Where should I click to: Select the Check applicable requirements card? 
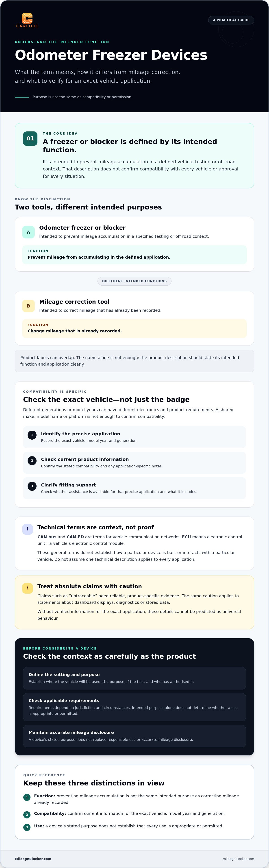tap(134, 707)
